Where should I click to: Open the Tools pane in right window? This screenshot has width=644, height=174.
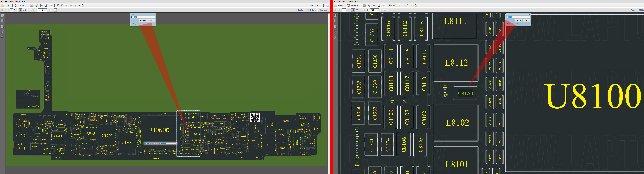point(633,10)
